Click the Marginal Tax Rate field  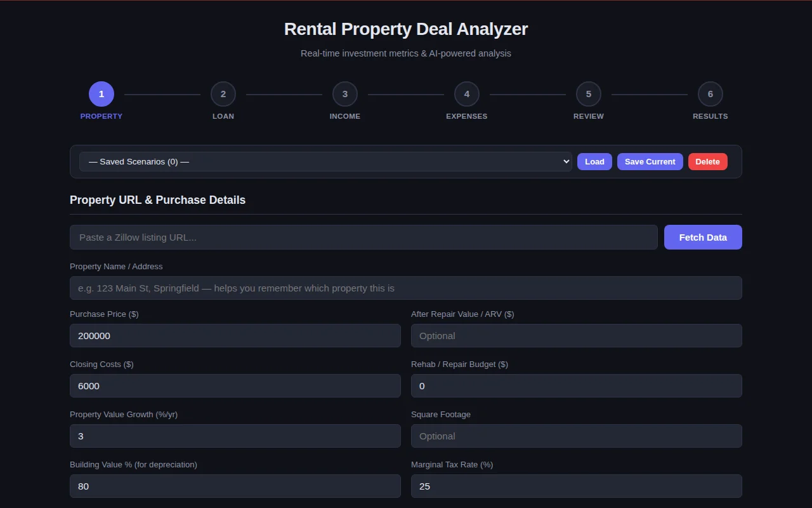[x=577, y=486]
